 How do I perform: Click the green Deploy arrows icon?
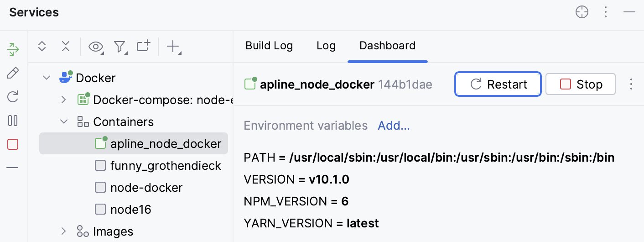pos(13,49)
